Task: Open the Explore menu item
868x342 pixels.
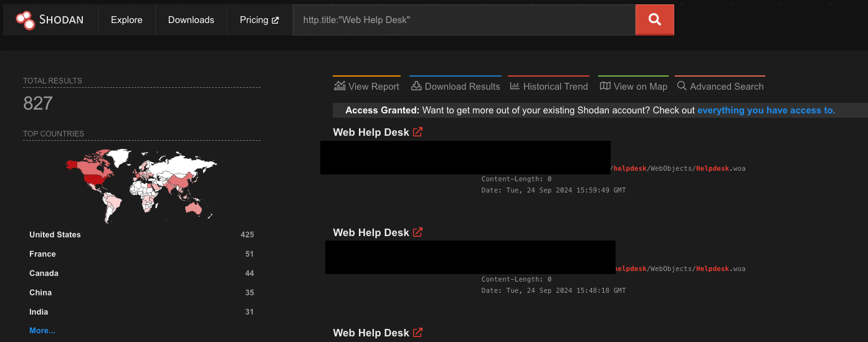Action: point(126,20)
